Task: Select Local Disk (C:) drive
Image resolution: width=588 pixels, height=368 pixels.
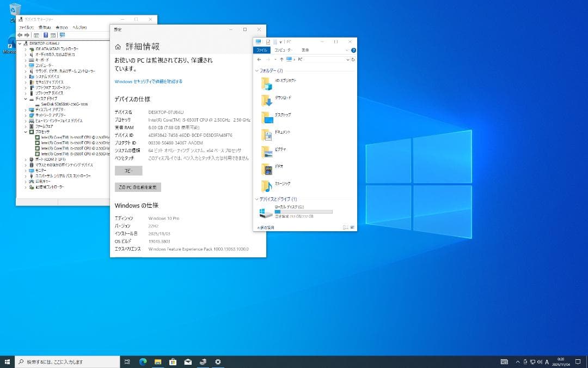Action: tap(296, 213)
